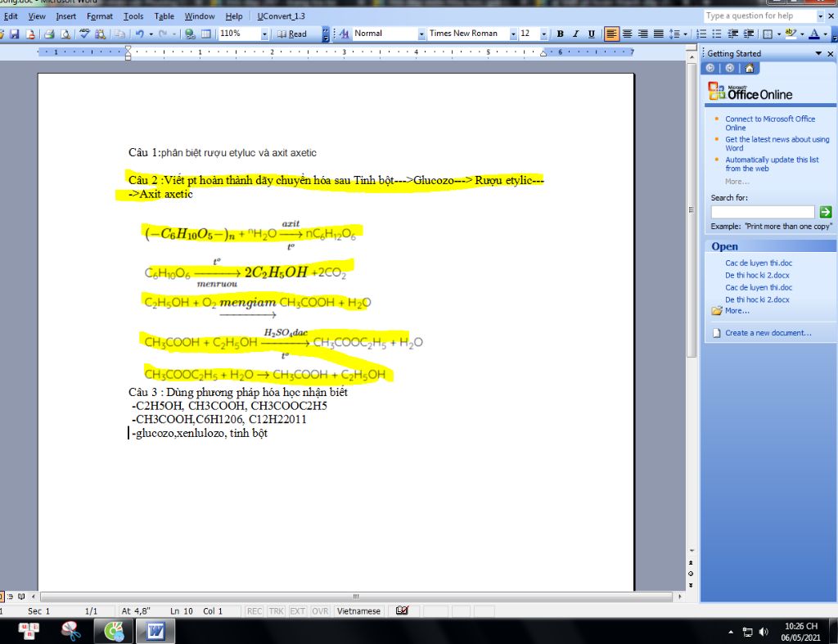The image size is (838, 644).
Task: Click the volume icon in system tray
Action: pyautogui.click(x=764, y=632)
